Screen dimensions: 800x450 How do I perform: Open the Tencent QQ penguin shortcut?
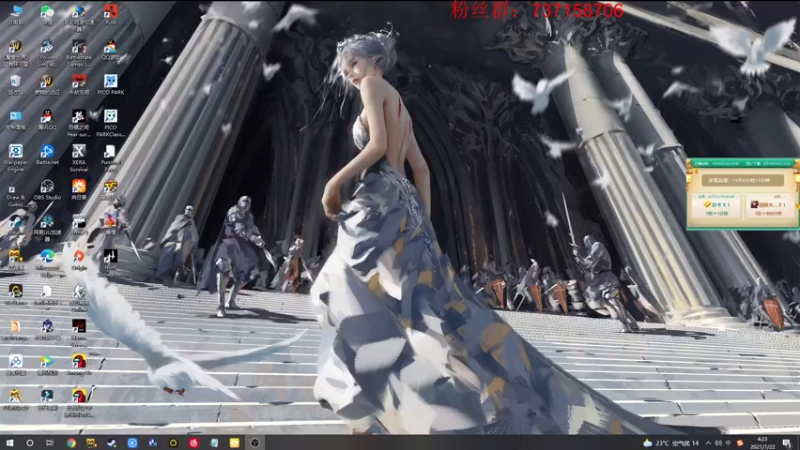(47, 119)
